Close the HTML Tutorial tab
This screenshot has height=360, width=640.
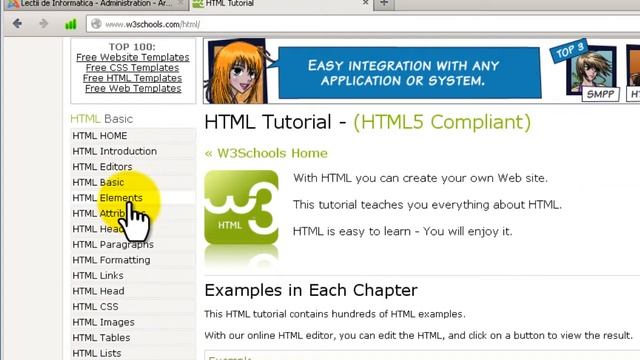click(365, 3)
